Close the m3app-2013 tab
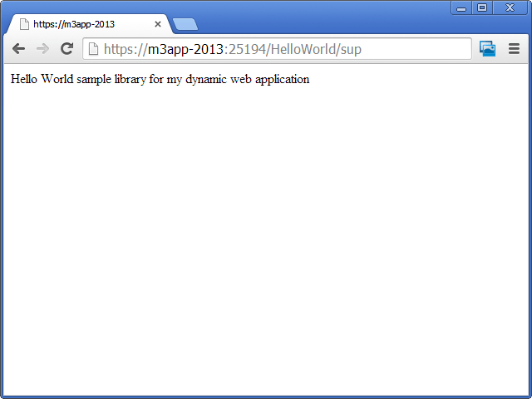The width and height of the screenshot is (532, 399). [x=158, y=24]
